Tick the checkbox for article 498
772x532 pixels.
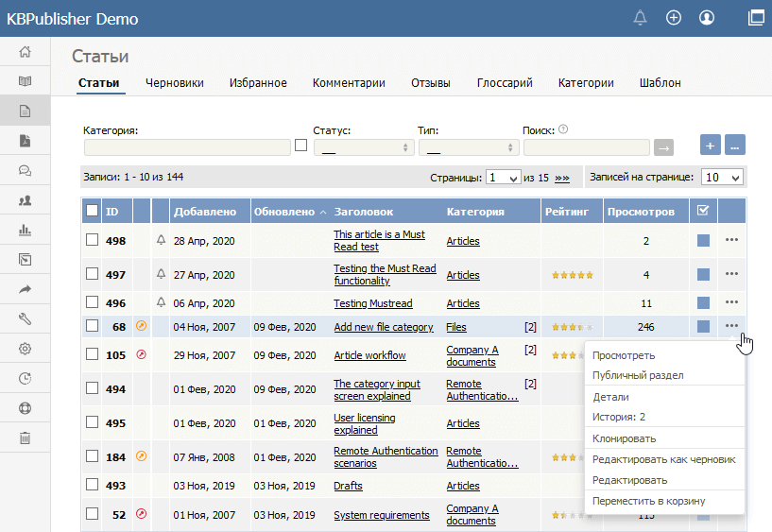(92, 241)
